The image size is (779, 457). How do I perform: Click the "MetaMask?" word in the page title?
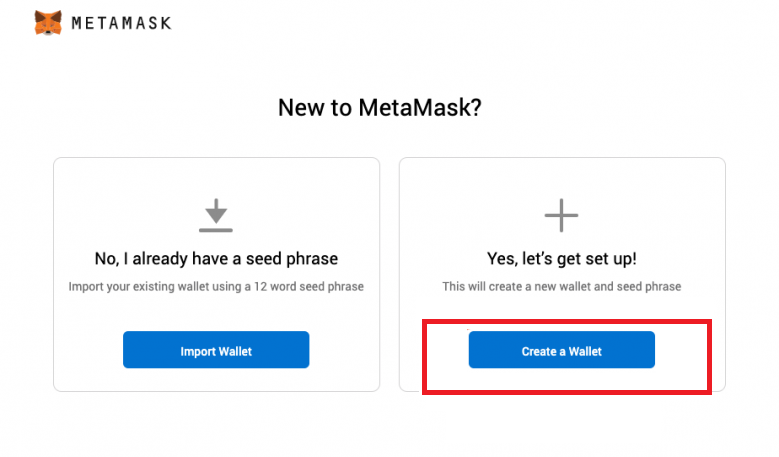pyautogui.click(x=420, y=108)
